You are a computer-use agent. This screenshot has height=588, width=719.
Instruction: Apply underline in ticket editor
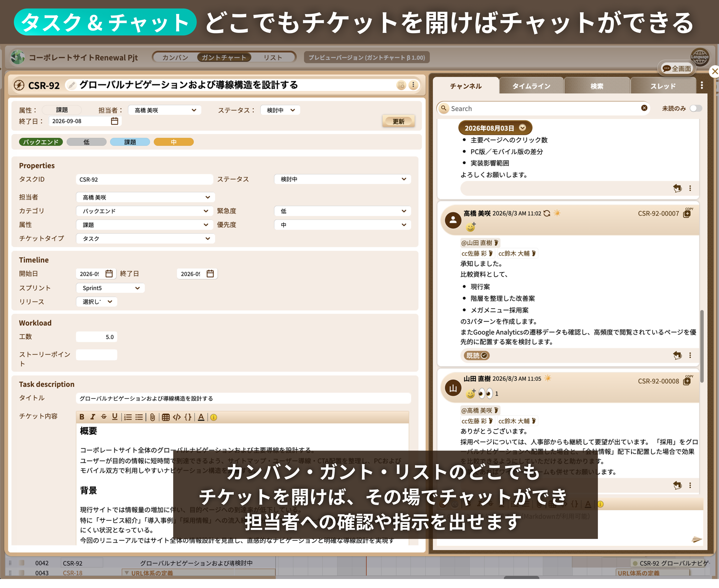115,417
